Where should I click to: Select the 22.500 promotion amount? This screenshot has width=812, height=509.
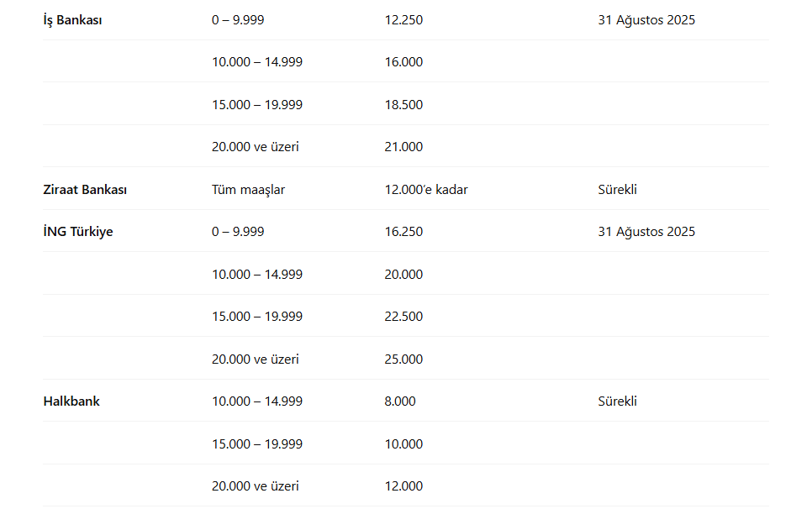click(403, 317)
